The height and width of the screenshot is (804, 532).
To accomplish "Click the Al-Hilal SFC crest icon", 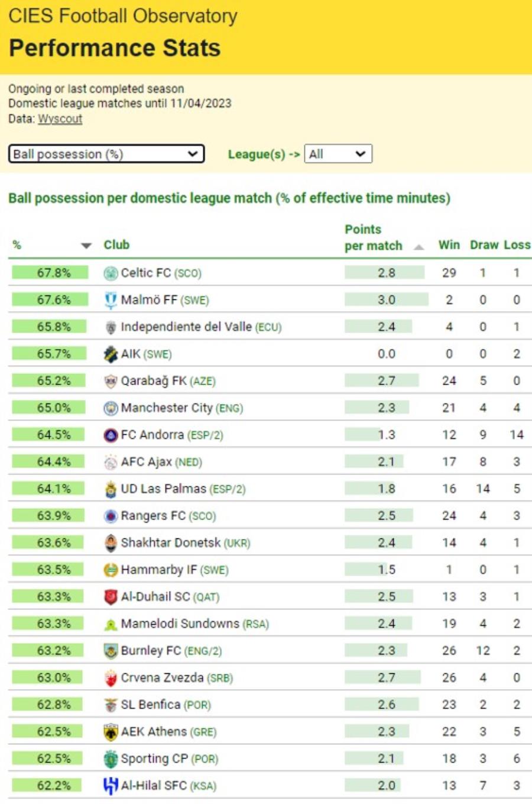I will (111, 786).
